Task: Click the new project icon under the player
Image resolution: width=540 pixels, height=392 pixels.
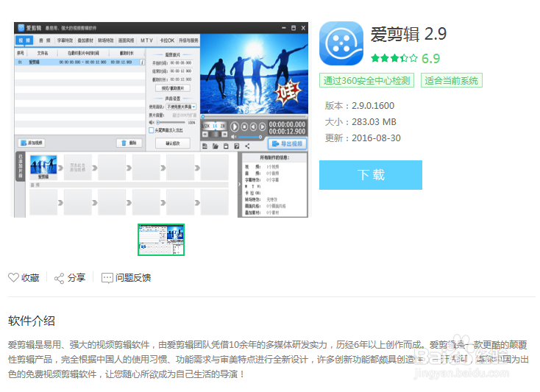Action: point(205,146)
